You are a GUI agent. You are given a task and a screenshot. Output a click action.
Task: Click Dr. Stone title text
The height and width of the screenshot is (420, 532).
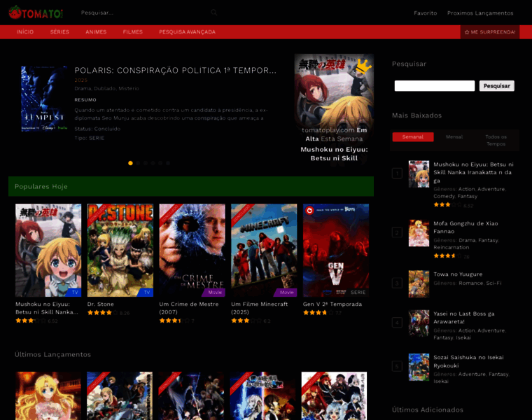click(100, 304)
